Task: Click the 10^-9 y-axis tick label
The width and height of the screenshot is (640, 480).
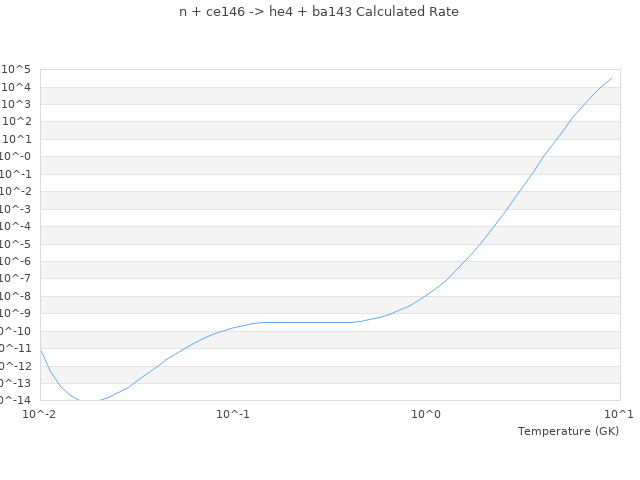Action: (15, 313)
